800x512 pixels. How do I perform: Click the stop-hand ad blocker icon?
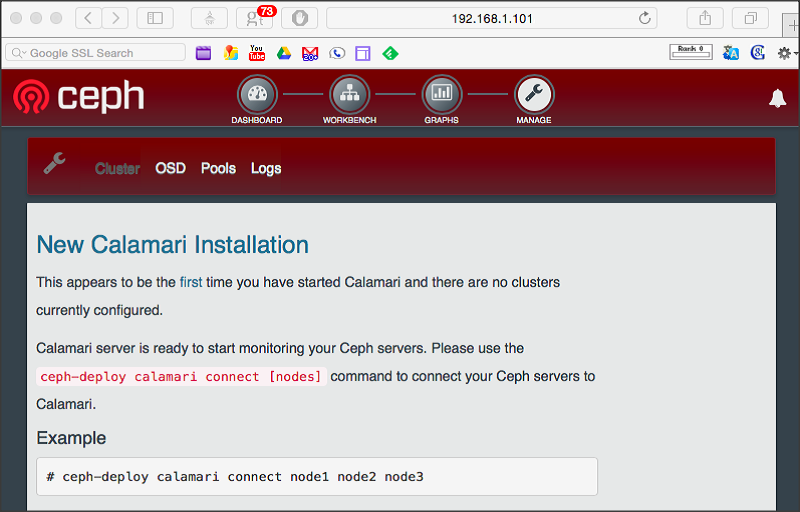[299, 18]
